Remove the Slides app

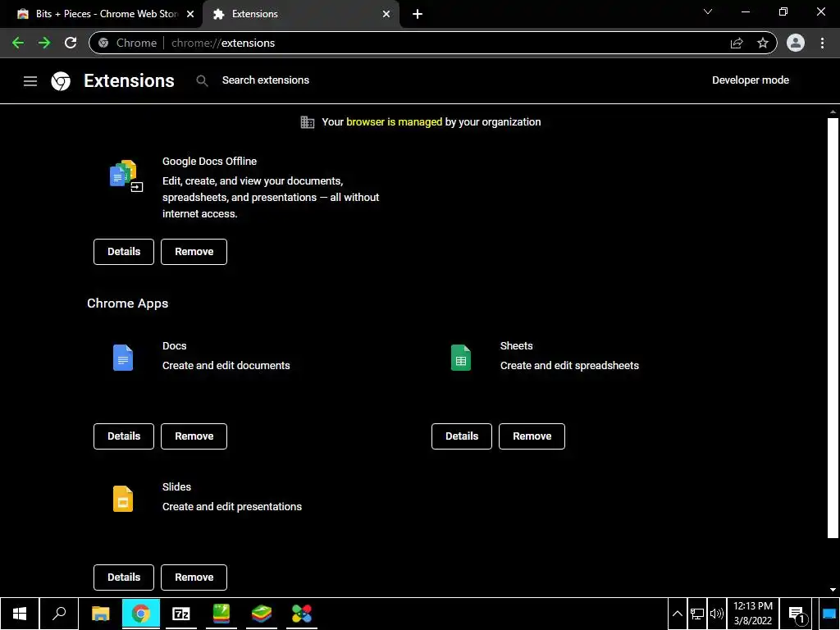pos(194,577)
